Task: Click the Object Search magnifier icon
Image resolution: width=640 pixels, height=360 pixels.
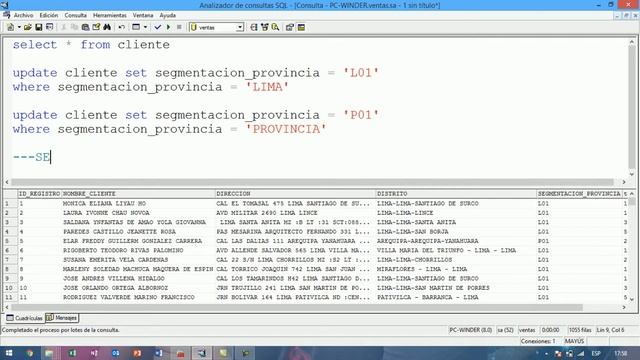Action: click(276, 27)
